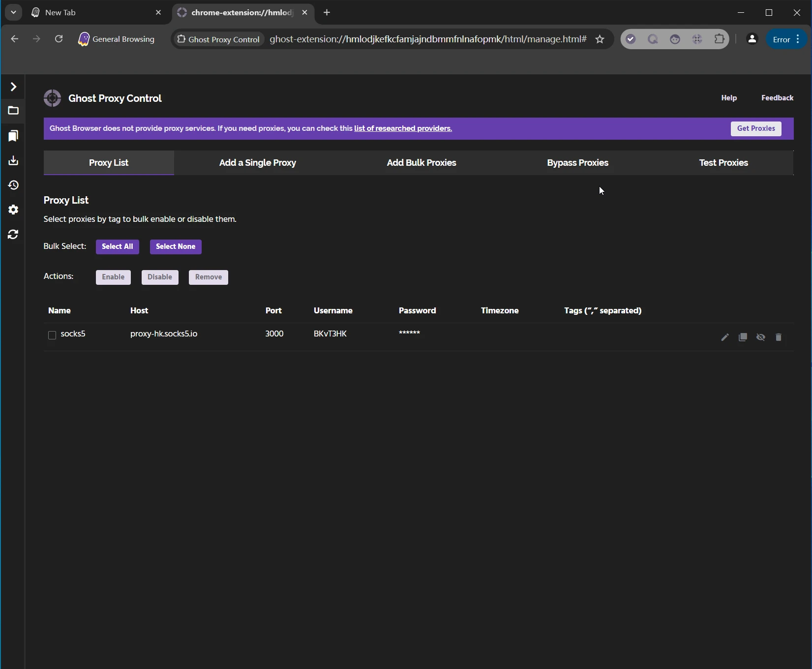Switch to the Proxy List tab

(109, 163)
